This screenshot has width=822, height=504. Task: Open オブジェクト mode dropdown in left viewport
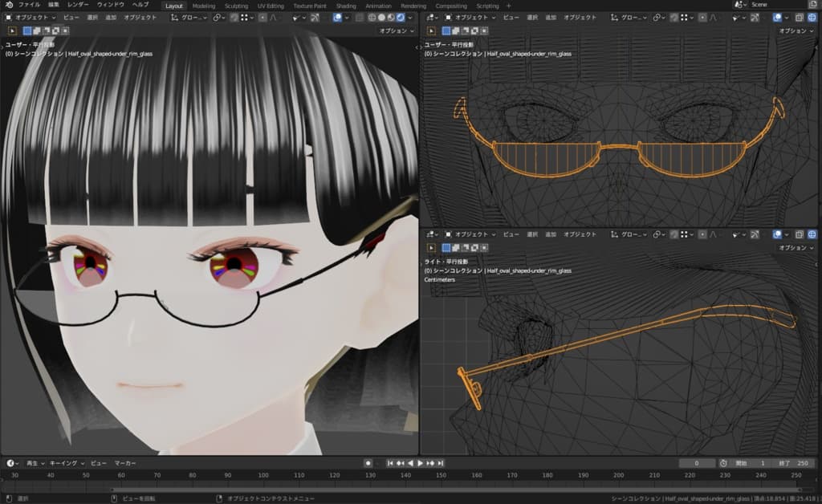[x=31, y=17]
